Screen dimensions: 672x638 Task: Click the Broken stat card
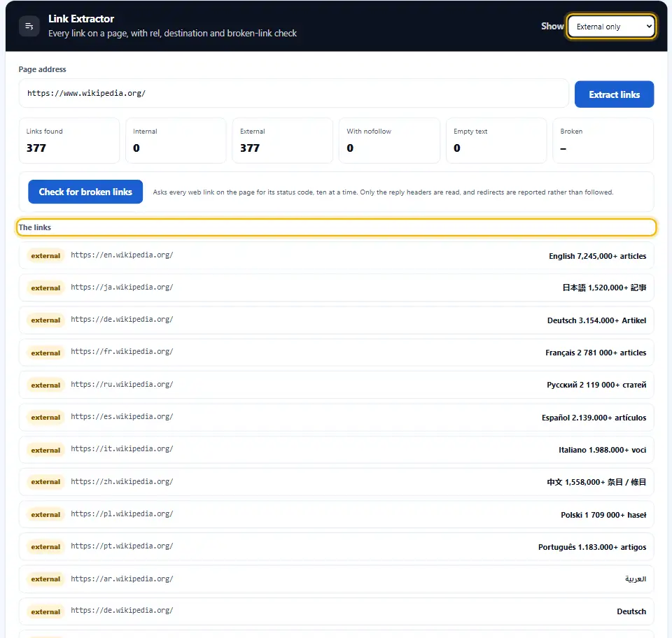tap(603, 141)
